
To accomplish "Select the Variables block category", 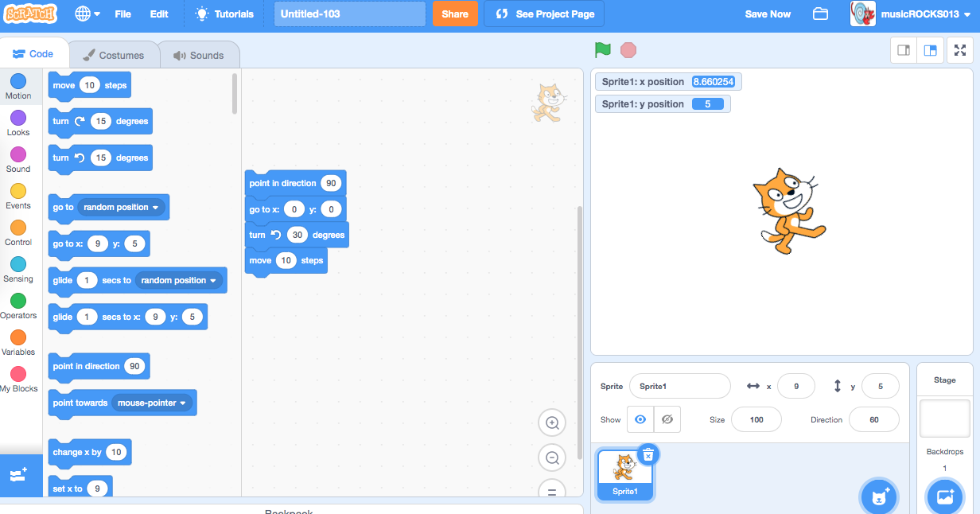I will [x=18, y=343].
